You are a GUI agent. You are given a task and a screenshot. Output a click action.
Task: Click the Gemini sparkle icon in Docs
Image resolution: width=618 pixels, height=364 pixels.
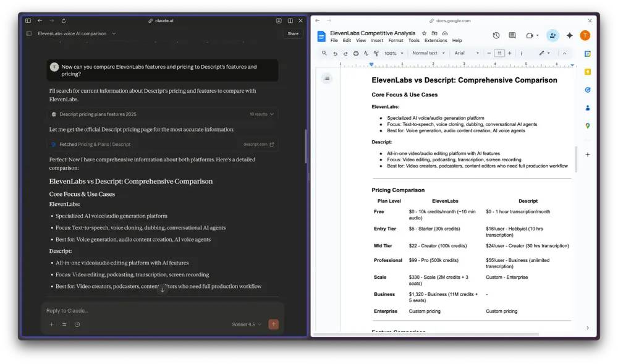coord(570,35)
